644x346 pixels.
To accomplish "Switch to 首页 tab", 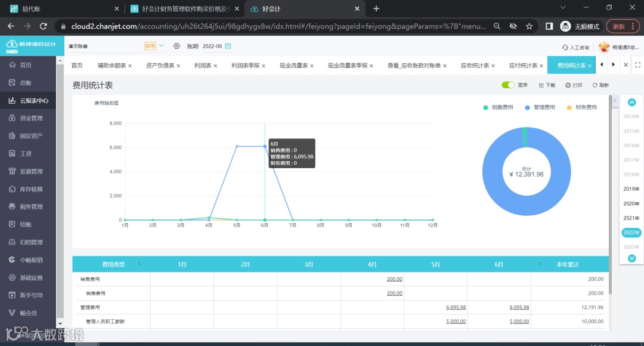I will [x=77, y=66].
